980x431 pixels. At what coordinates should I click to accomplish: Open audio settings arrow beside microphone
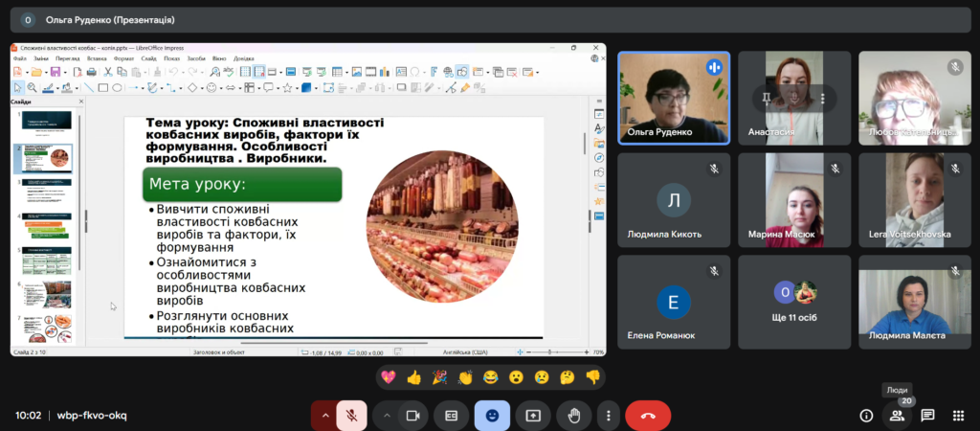(x=325, y=416)
